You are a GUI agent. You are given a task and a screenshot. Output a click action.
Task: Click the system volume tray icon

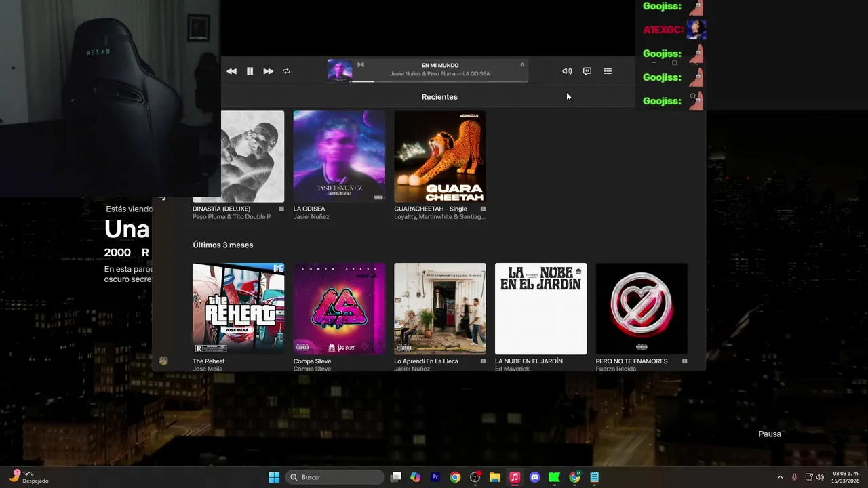coord(820,477)
